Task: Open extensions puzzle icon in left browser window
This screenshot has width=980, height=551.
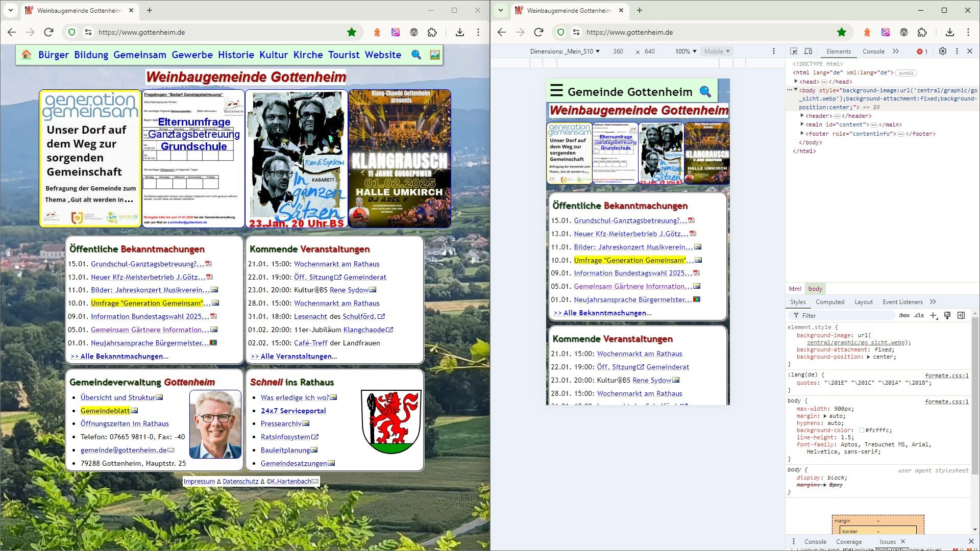Action: pyautogui.click(x=432, y=32)
